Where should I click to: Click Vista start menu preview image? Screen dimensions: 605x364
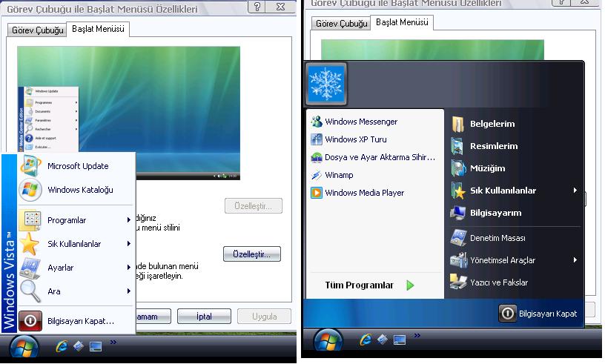coord(128,113)
